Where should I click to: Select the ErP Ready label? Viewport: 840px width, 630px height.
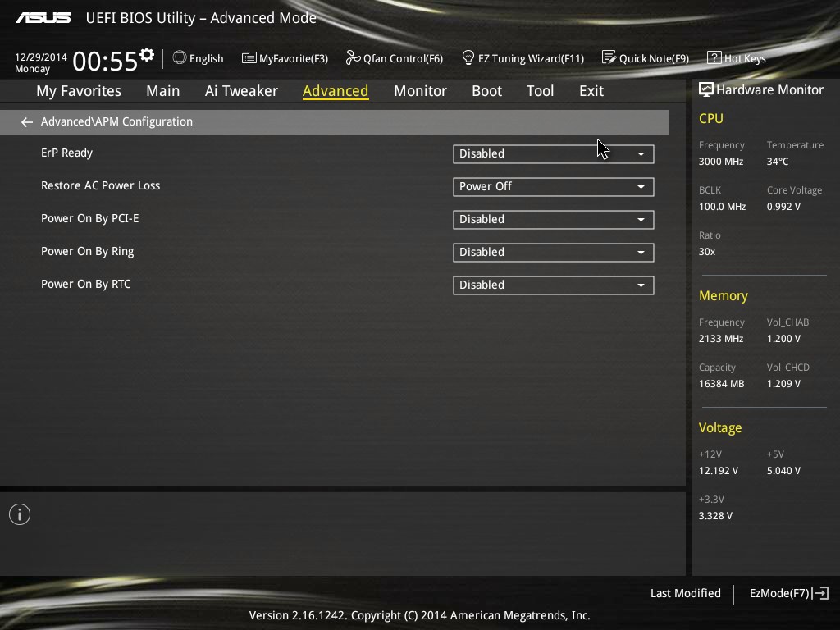(x=67, y=153)
